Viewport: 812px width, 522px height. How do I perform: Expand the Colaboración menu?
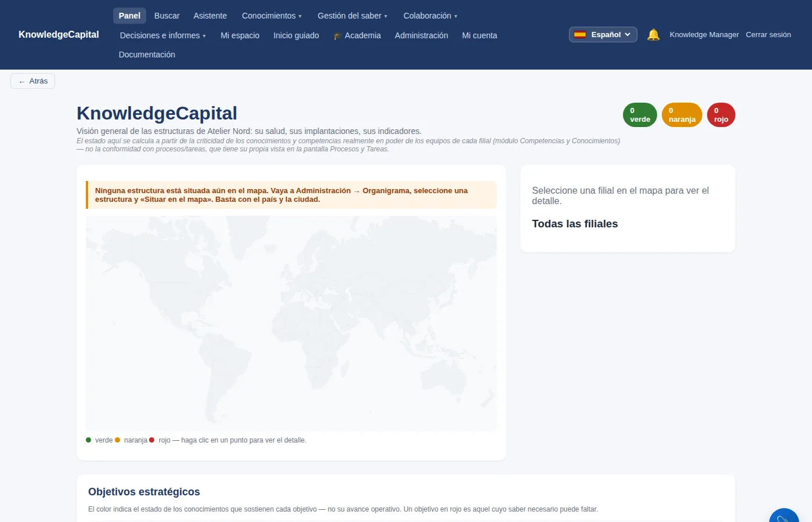click(430, 16)
